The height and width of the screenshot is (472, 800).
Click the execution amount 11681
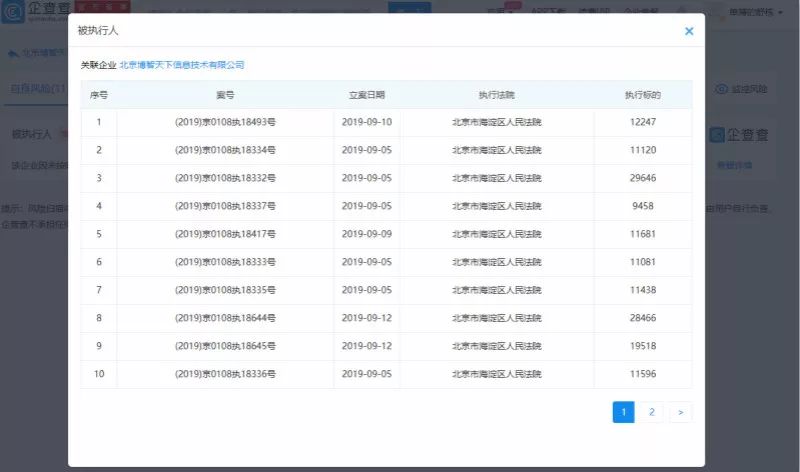pos(643,234)
